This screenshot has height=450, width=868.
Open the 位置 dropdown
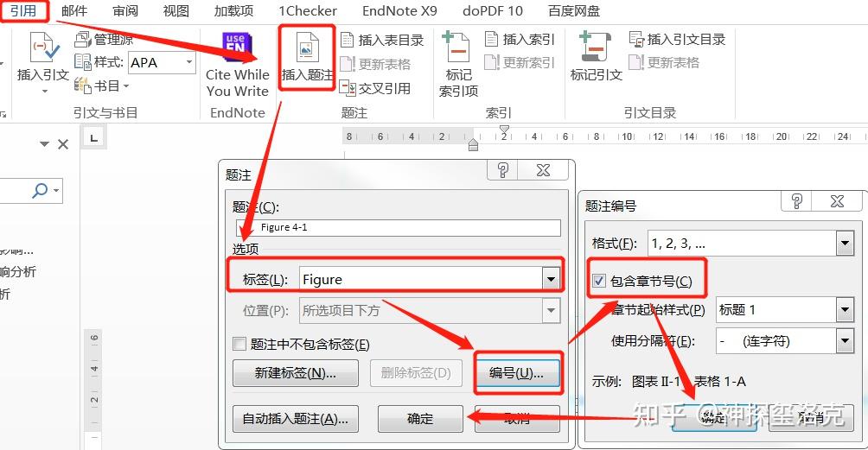[551, 311]
